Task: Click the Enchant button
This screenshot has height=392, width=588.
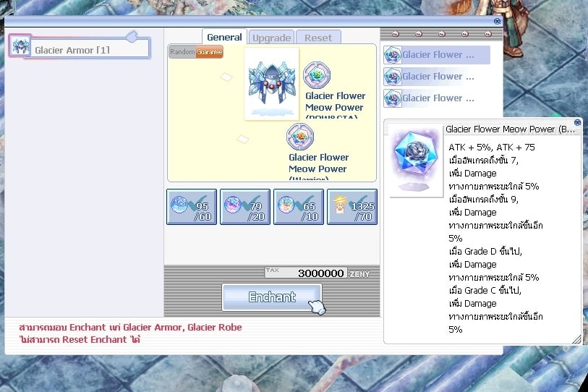Action: click(x=272, y=297)
